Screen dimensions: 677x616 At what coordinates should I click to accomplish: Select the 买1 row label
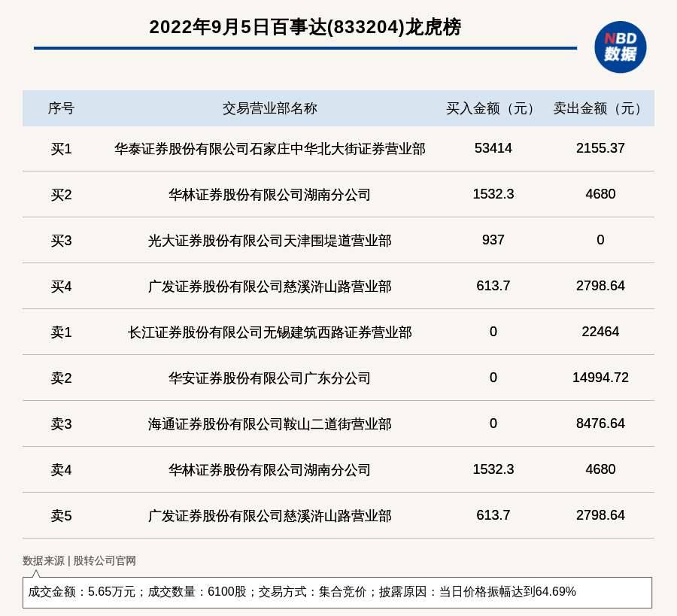coord(61,149)
